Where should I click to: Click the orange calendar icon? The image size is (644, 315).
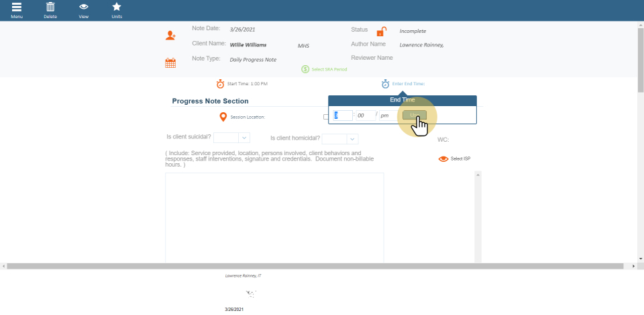170,63
